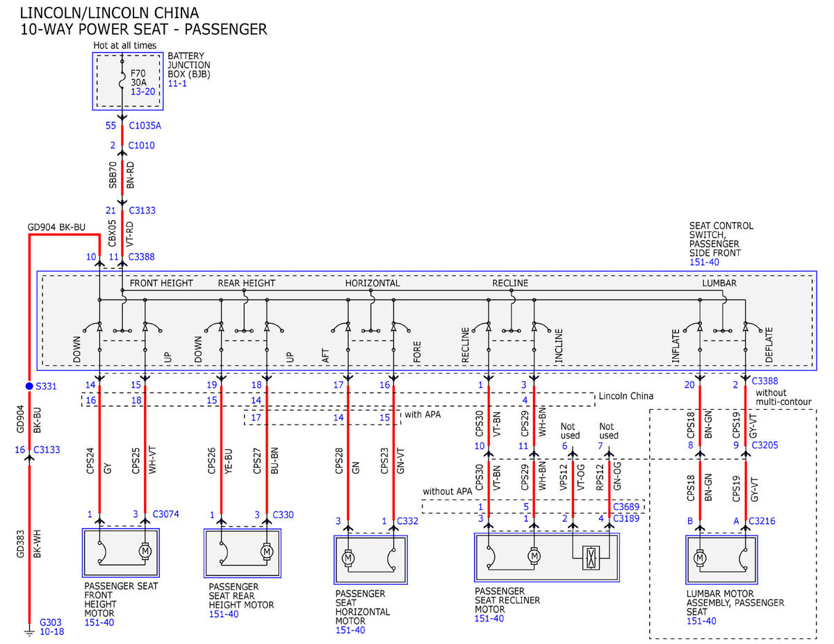Open C3133 connector link beside pin 16

[x=46, y=449]
